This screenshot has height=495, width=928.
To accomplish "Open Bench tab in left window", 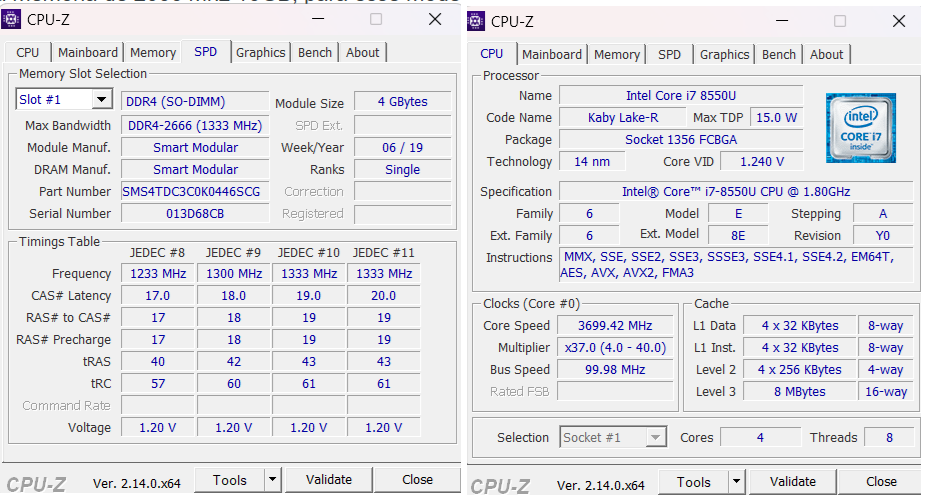I will 315,53.
